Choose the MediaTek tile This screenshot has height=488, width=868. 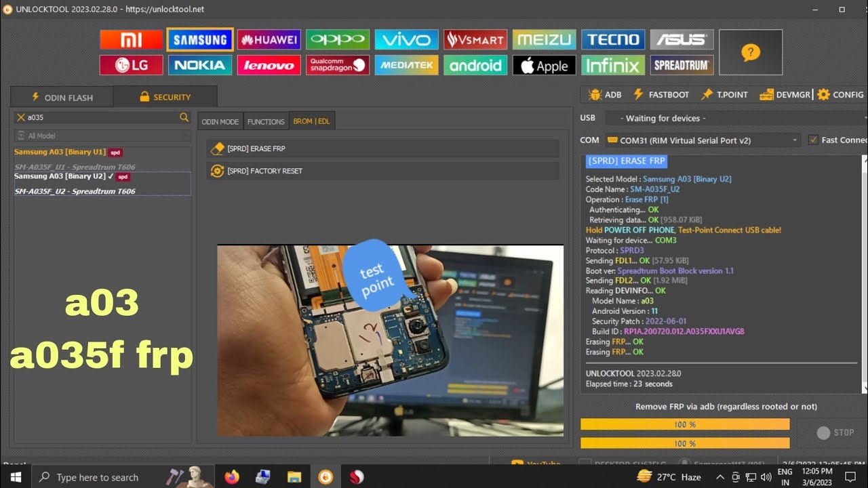[x=406, y=65]
